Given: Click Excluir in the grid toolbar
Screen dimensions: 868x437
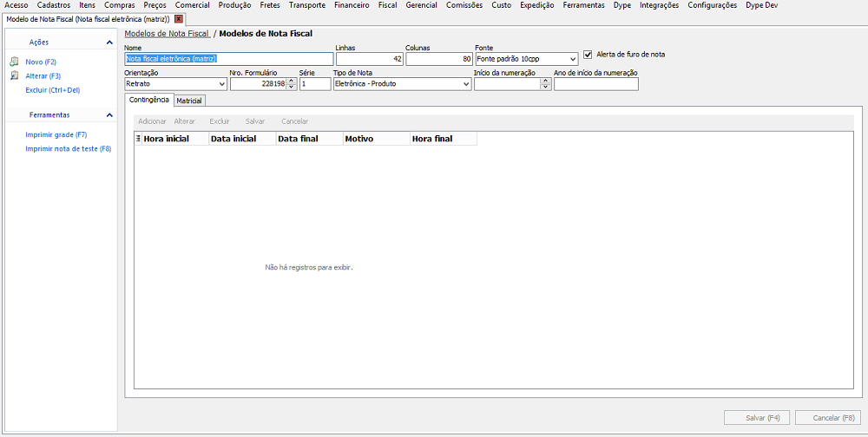Looking at the screenshot, I should click(x=220, y=121).
